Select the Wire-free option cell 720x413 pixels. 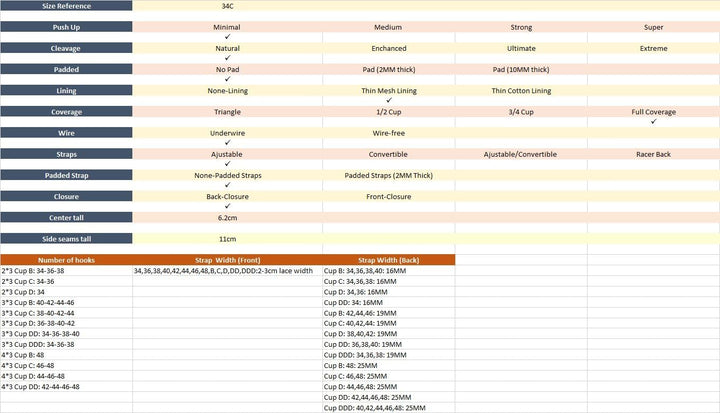pos(388,133)
